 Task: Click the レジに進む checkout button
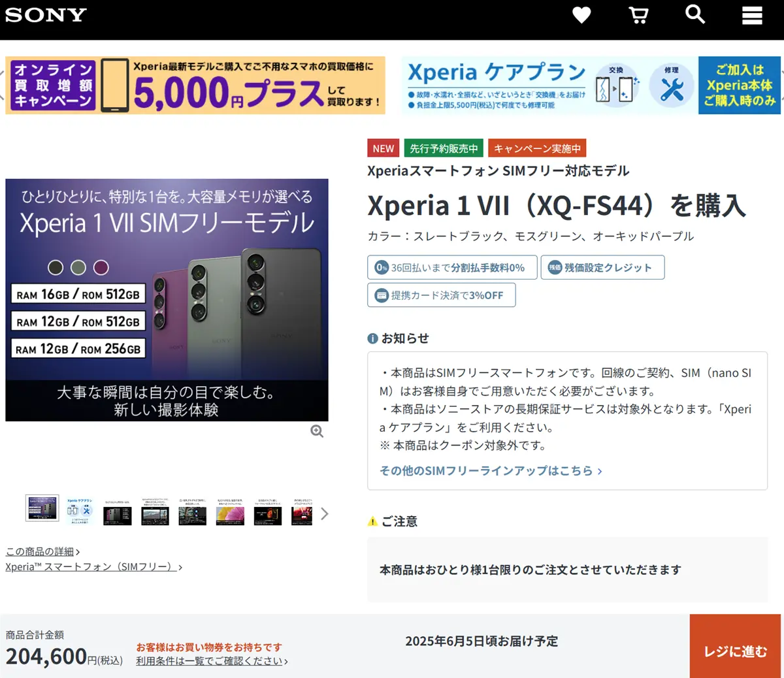[x=735, y=646]
